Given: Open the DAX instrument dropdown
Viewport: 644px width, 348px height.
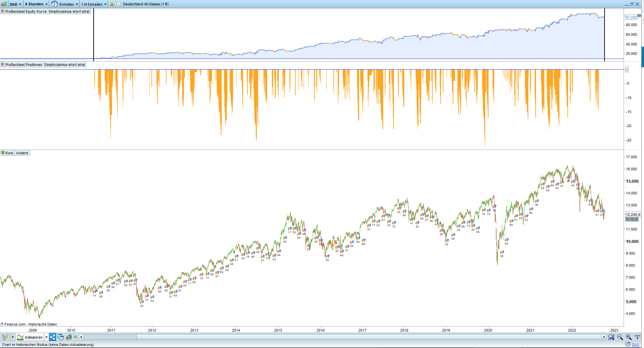Looking at the screenshot, I should 15,4.
